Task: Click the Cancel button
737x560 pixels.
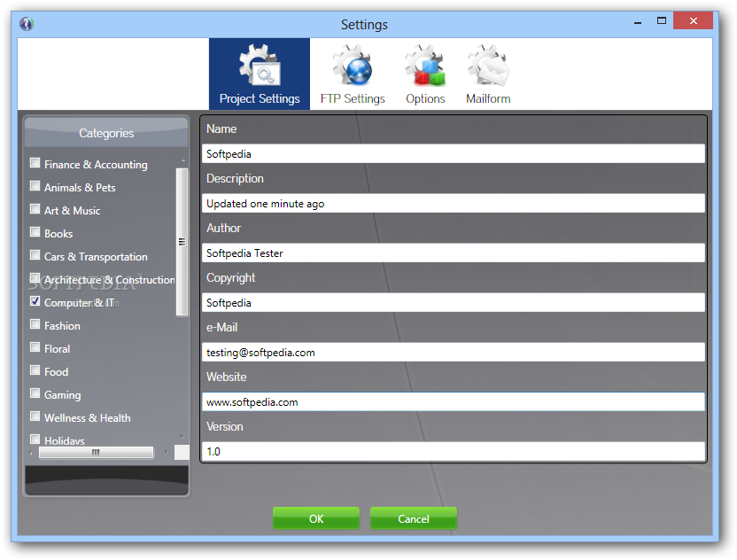Action: pyautogui.click(x=413, y=518)
